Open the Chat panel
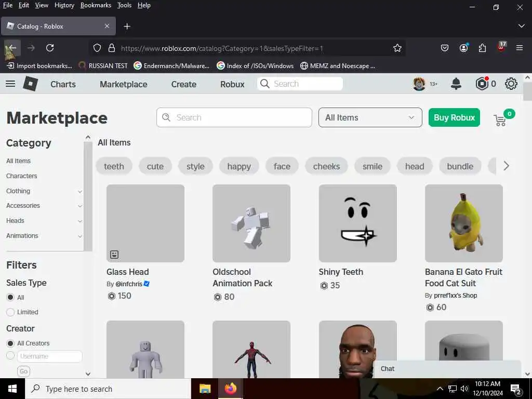 [447, 369]
